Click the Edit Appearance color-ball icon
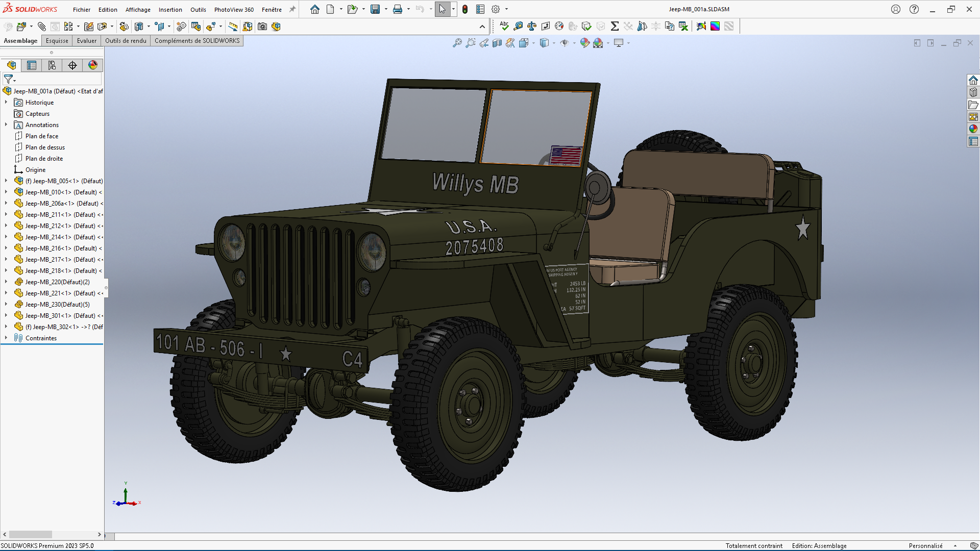980x551 pixels. click(x=585, y=43)
